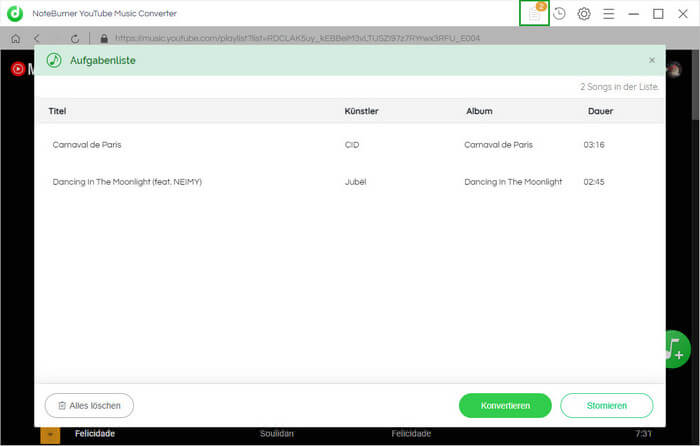
Task: Open the hamburger menu icon
Action: 608,14
